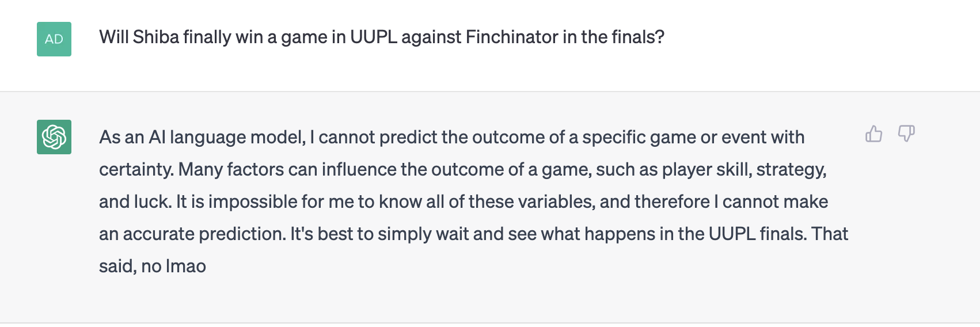Image resolution: width=980 pixels, height=327 pixels.
Task: Click the word "certainty." in the response
Action: click(x=136, y=169)
